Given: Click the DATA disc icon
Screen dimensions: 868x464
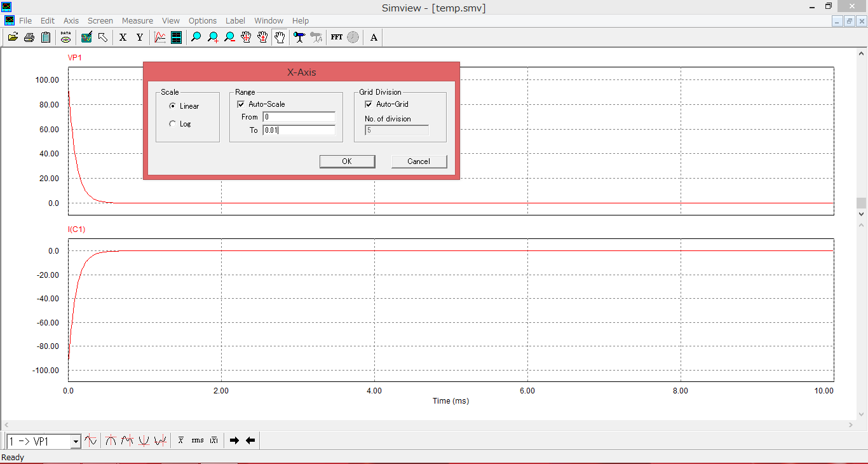Looking at the screenshot, I should [66, 38].
